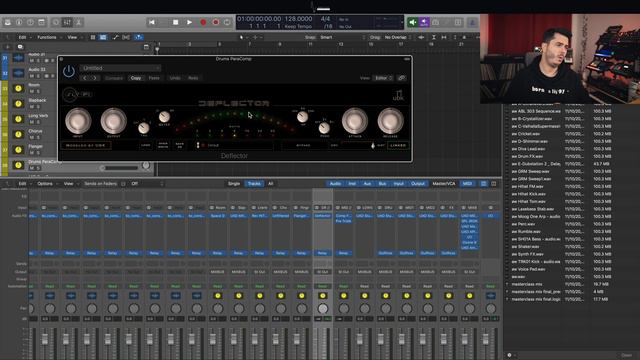Toggle the Inst channel filter in mixer

[352, 184]
